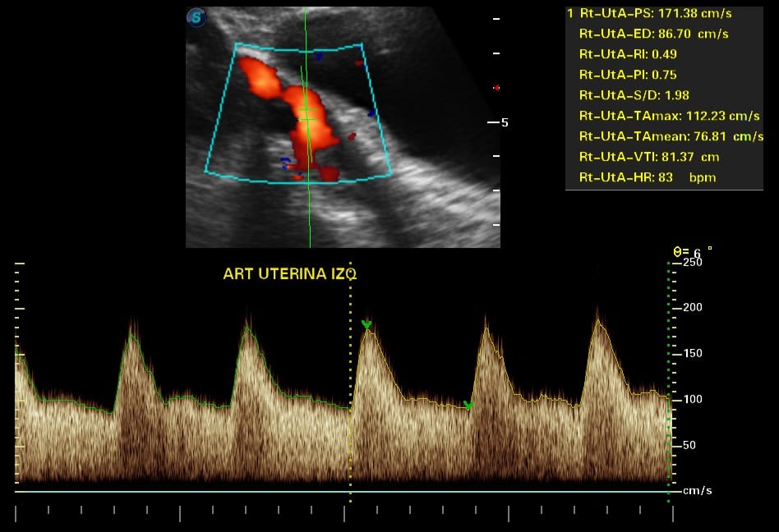Select the Rt-UtA-PS measurement row
Image resolution: width=779 pixels, height=532 pixels.
click(x=655, y=14)
